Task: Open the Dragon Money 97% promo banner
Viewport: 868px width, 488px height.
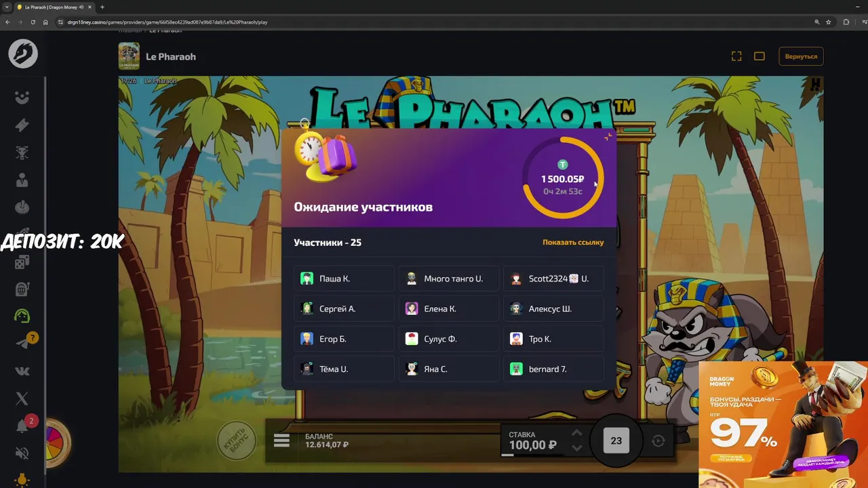Action: coord(783,424)
